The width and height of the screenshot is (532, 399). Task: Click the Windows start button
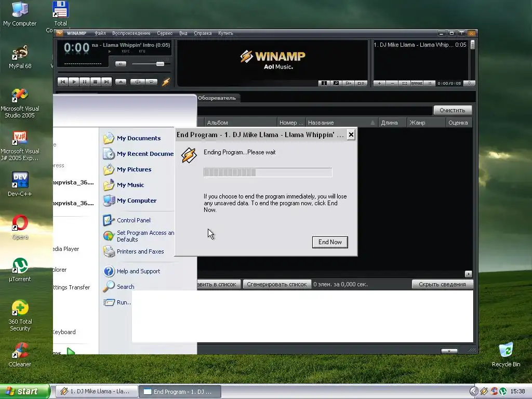tap(25, 391)
